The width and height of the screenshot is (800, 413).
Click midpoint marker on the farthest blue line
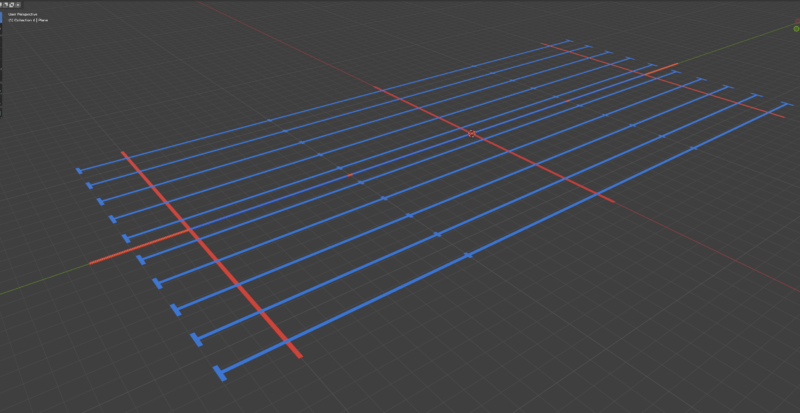[x=269, y=120]
